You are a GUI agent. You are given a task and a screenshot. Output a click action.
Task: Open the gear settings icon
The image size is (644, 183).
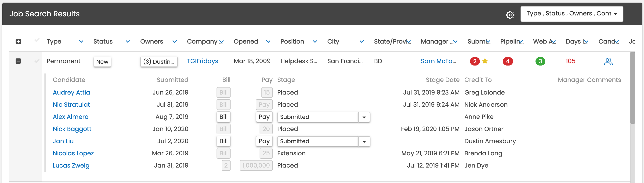click(x=510, y=15)
